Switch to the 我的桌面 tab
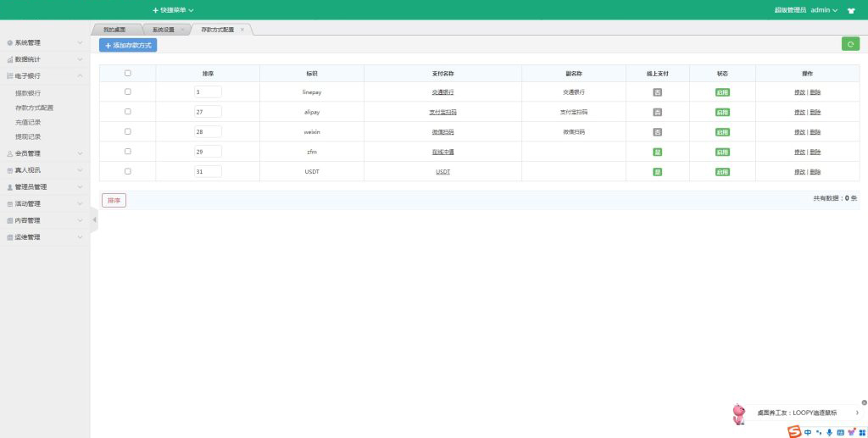This screenshot has width=868, height=438. (114, 30)
